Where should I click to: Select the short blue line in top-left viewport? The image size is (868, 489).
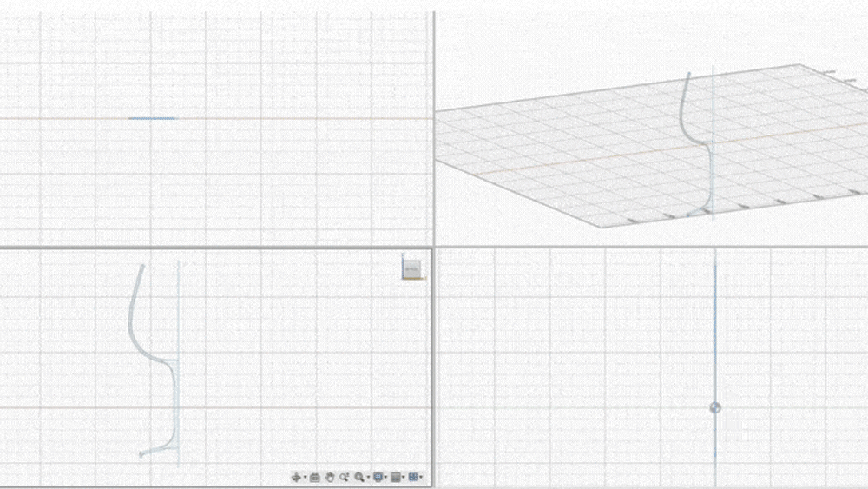click(x=152, y=118)
